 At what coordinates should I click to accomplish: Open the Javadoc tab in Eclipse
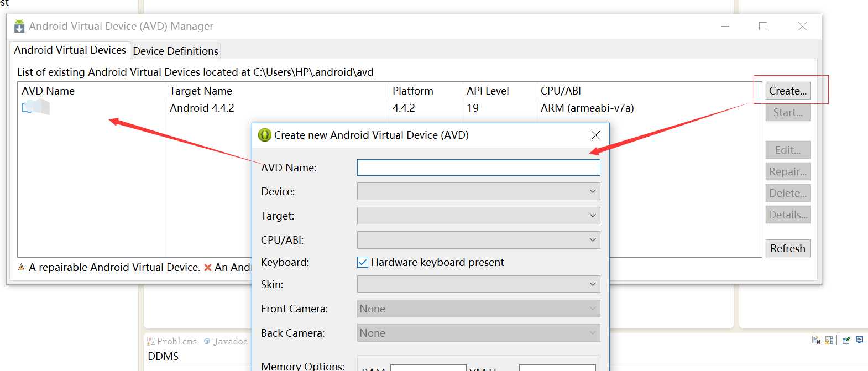pos(226,341)
